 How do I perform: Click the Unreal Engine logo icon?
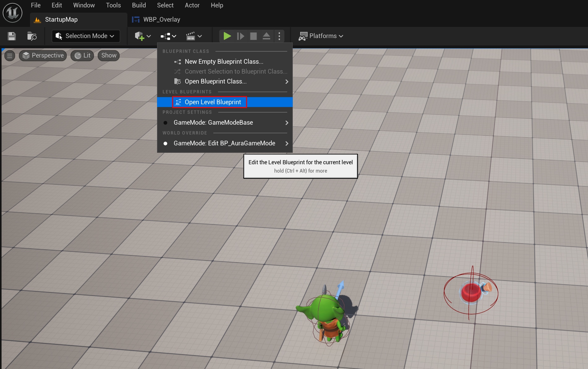pos(13,13)
